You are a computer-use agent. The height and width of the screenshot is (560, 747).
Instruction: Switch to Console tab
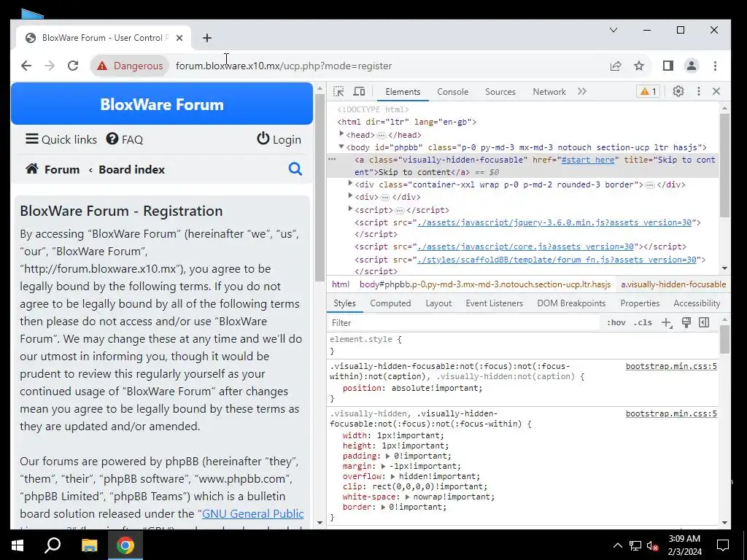coord(452,92)
